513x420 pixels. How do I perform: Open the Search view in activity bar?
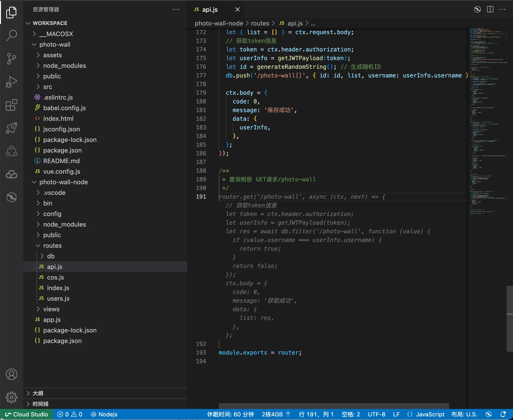coord(11,35)
